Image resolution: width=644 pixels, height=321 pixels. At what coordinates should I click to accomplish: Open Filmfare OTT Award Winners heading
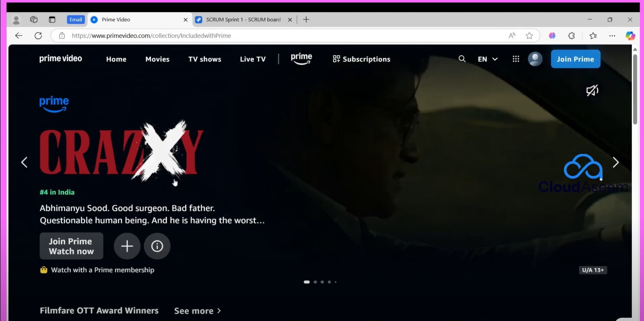(99, 311)
